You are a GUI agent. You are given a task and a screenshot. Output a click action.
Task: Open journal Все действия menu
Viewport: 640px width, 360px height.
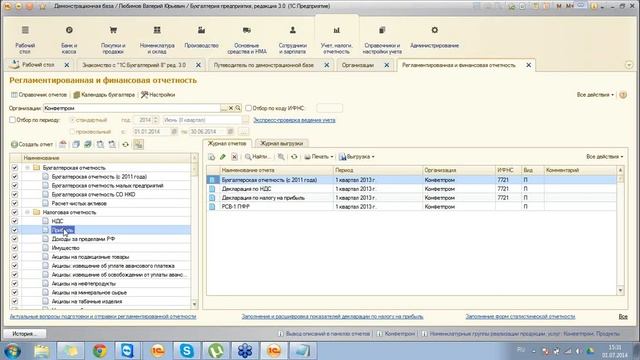click(604, 157)
